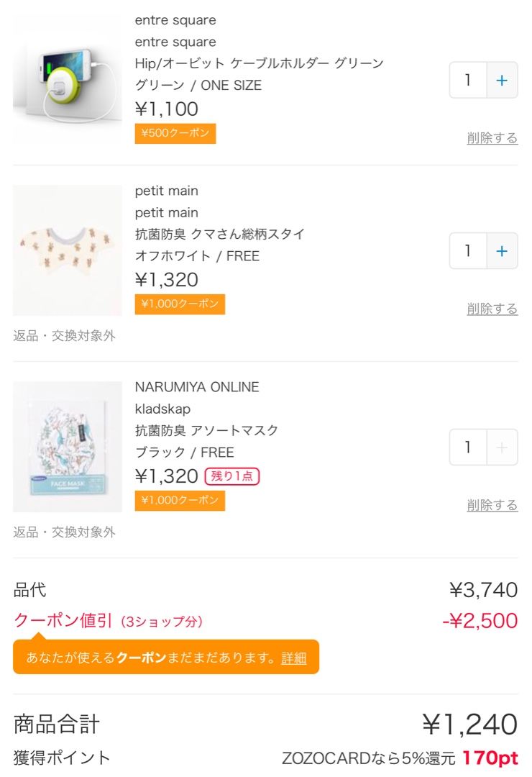Tap ¥1,000 coupon badge on bib

click(x=180, y=304)
